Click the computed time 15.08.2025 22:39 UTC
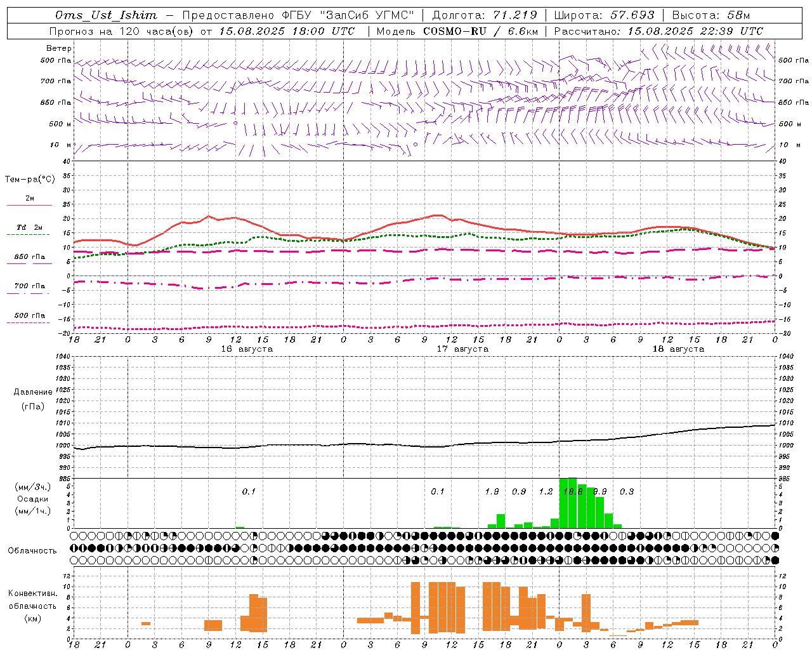The height and width of the screenshot is (650, 812). [x=695, y=31]
